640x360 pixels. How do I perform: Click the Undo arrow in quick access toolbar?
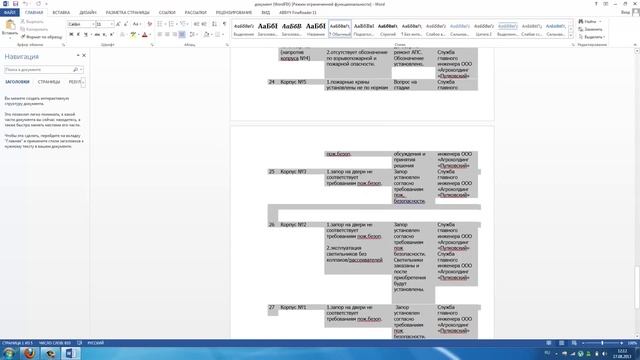tap(25, 4)
